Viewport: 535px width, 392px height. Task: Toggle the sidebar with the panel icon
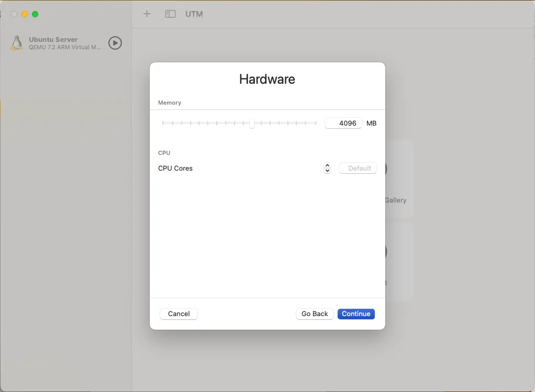pos(170,14)
